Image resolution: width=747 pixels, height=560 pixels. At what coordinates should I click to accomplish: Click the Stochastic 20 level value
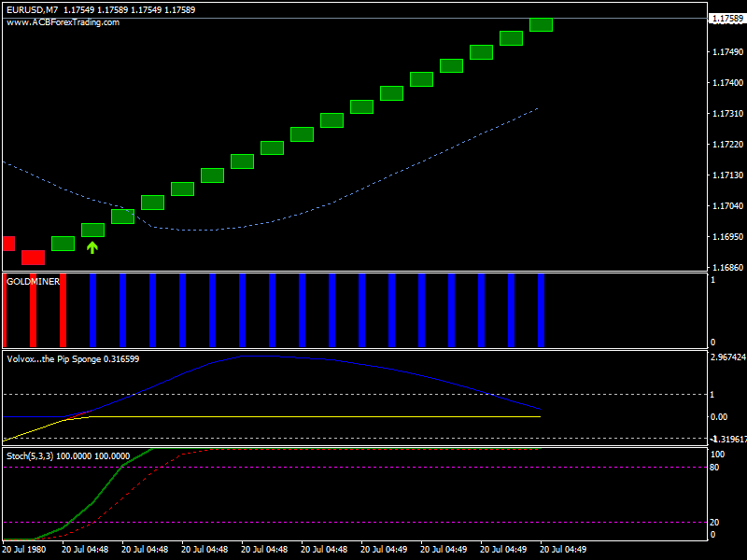pyautogui.click(x=716, y=523)
